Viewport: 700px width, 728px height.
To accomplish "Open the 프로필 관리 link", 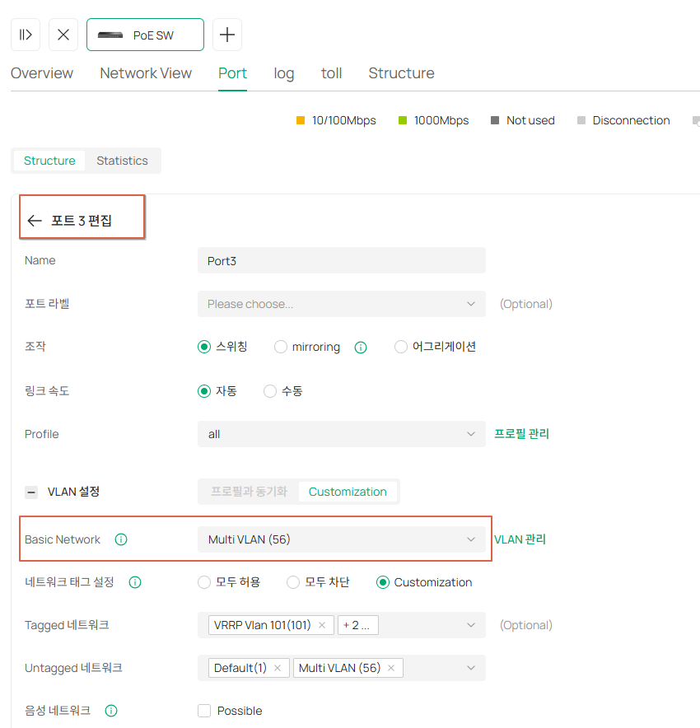I will 522,434.
